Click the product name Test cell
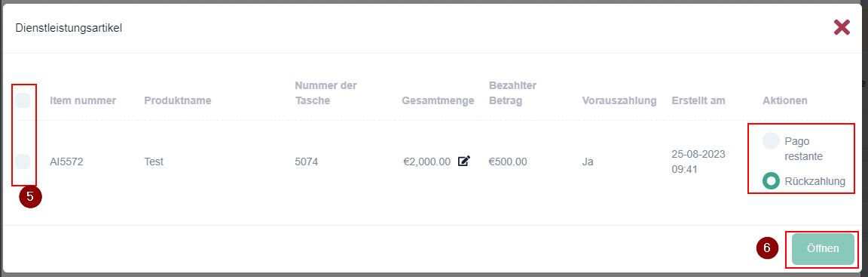The height and width of the screenshot is (277, 868). [154, 162]
